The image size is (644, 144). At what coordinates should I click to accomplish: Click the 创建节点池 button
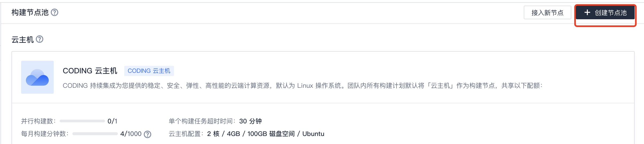pos(605,13)
